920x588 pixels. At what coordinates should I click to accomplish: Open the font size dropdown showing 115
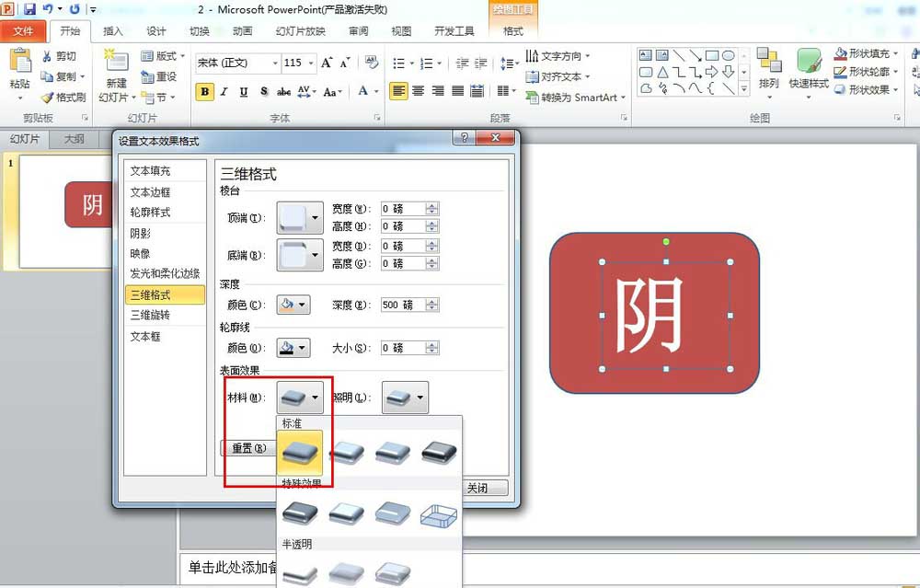[x=303, y=63]
